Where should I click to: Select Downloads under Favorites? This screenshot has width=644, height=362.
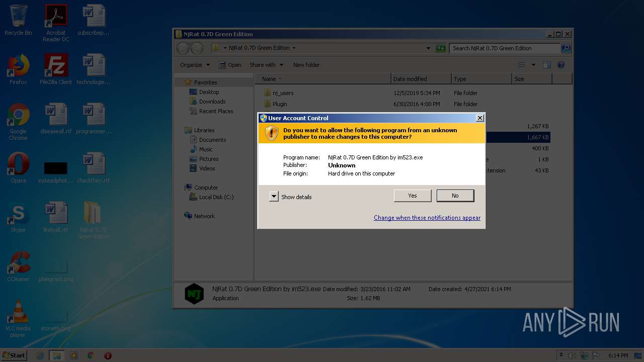coord(207,102)
